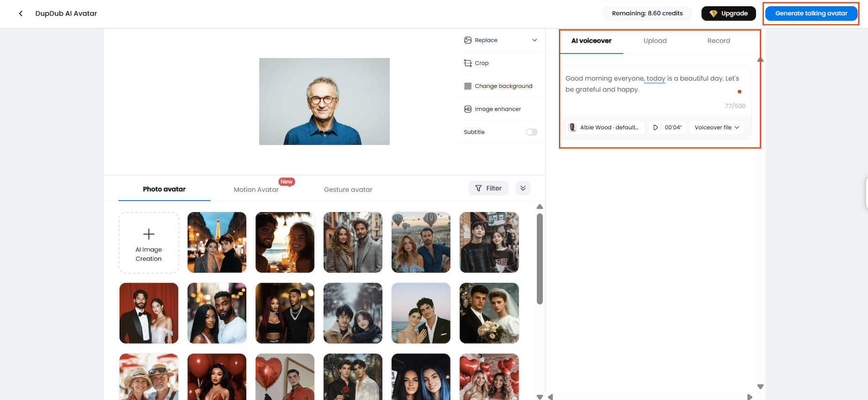Click the older man preview image
The height and width of the screenshot is (400, 868).
(324, 102)
